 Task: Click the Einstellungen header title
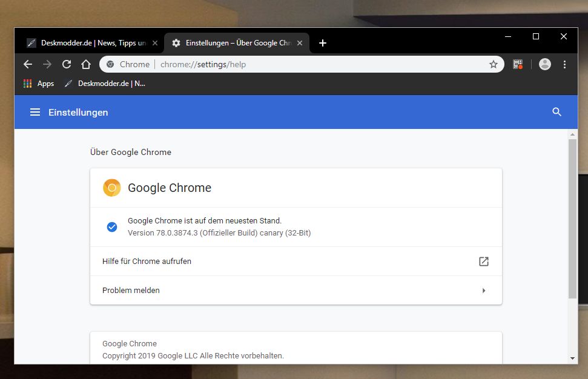click(x=78, y=112)
